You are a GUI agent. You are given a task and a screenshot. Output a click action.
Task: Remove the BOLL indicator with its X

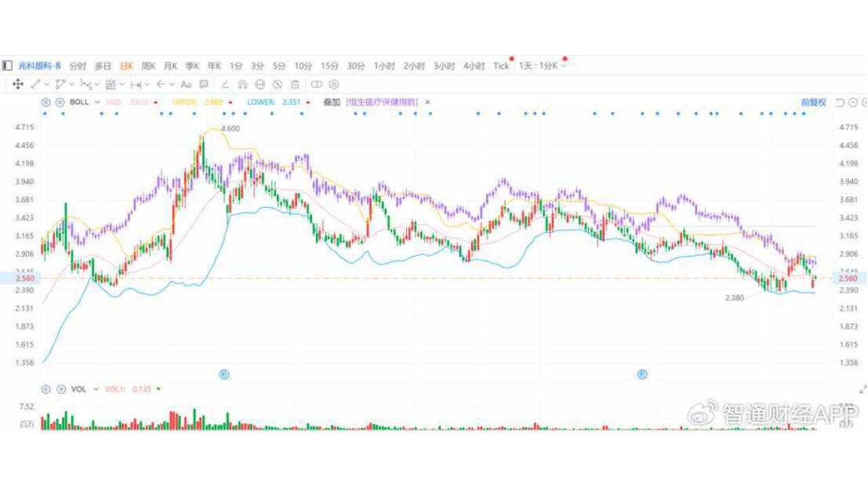click(x=60, y=102)
